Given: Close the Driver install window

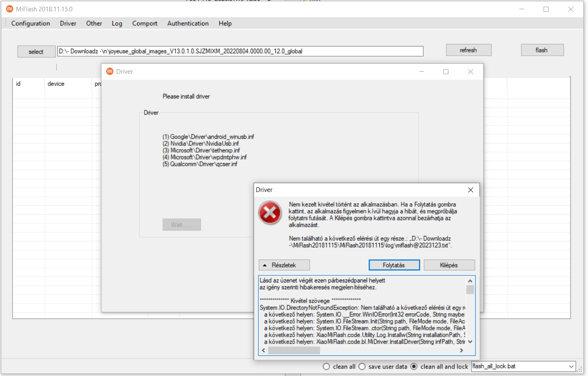Looking at the screenshot, I should click(x=471, y=72).
